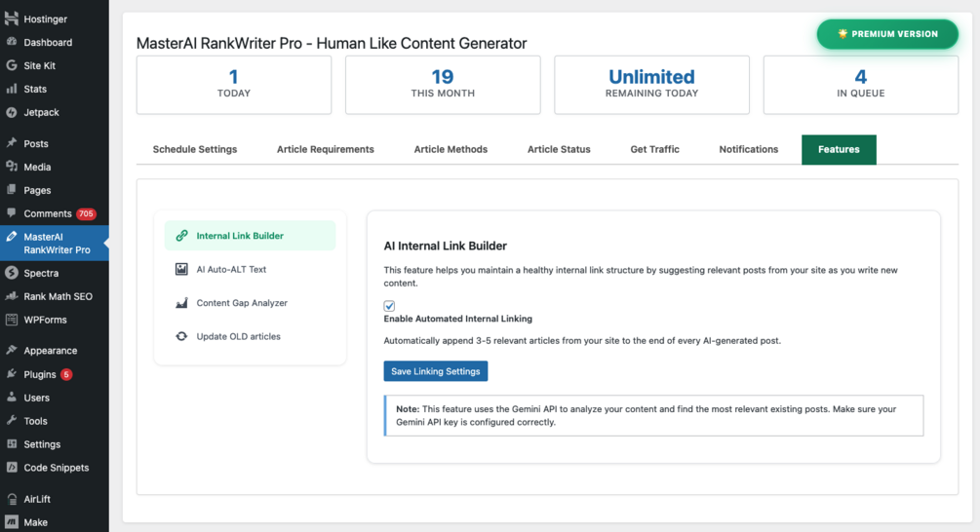Click "Automatically append 3-5 relevant articles" description
The image size is (980, 532).
[x=582, y=340]
